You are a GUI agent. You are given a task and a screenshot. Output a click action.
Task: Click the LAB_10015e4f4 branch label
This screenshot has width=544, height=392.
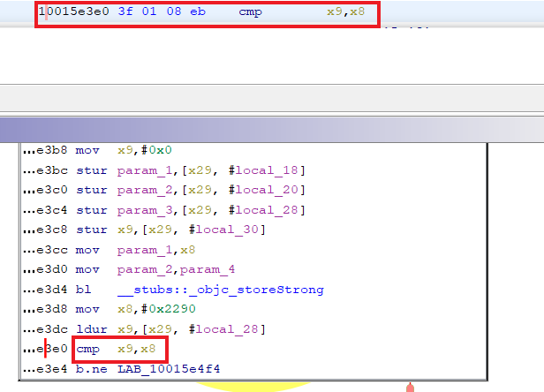coord(169,369)
